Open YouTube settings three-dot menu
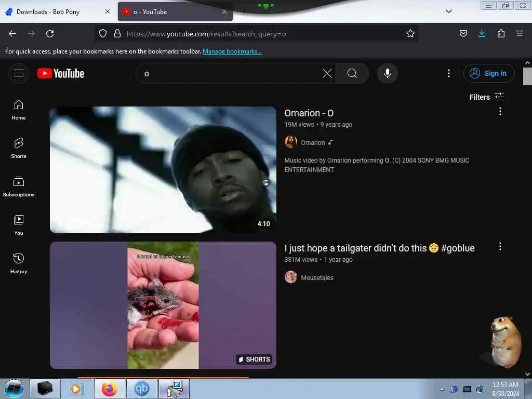 click(448, 73)
